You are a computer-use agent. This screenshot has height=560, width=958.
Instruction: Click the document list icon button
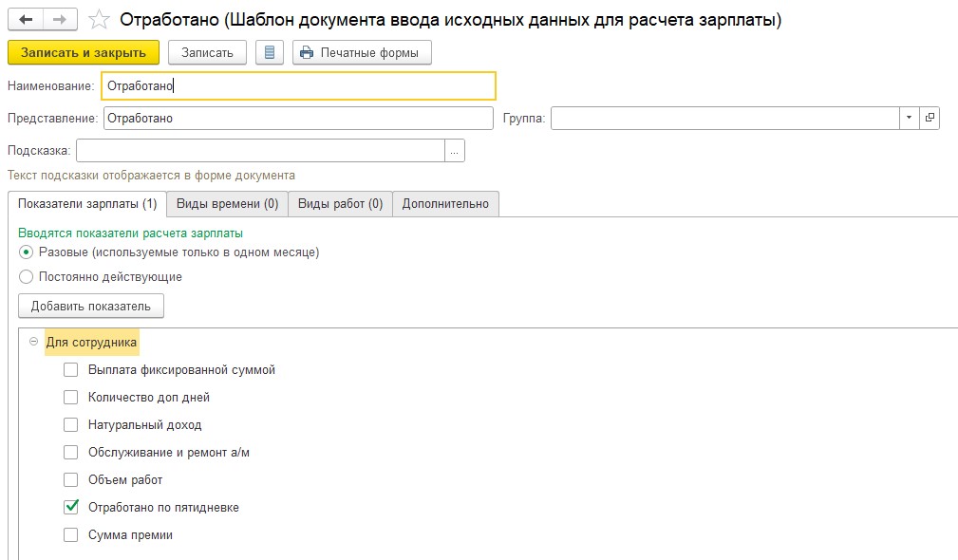[x=270, y=52]
